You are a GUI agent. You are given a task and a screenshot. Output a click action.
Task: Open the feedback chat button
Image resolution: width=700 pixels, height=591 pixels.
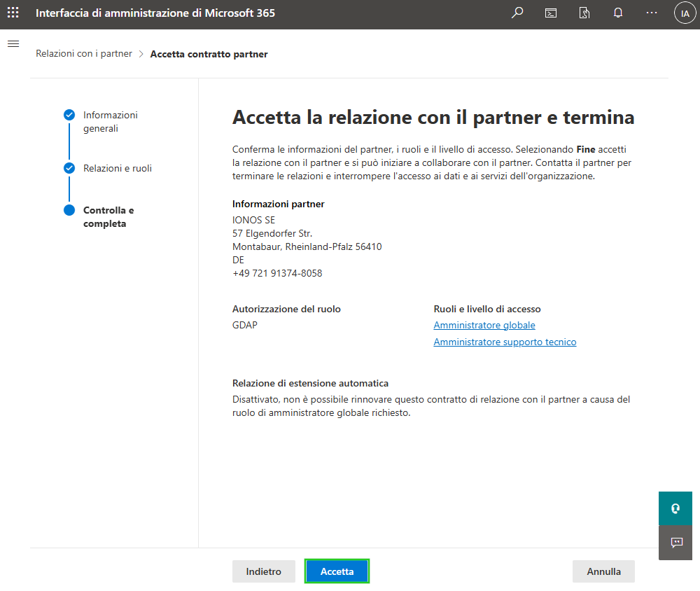point(675,542)
